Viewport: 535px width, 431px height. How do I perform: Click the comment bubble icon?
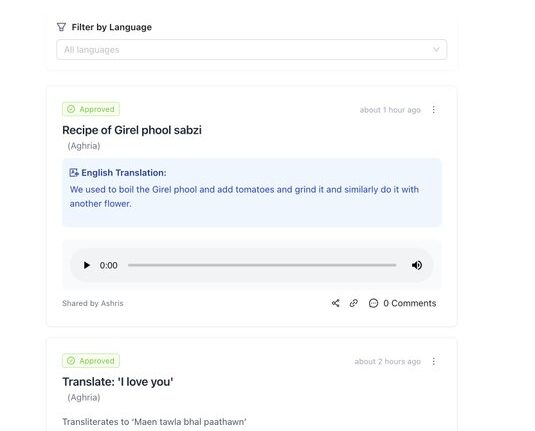pos(373,303)
